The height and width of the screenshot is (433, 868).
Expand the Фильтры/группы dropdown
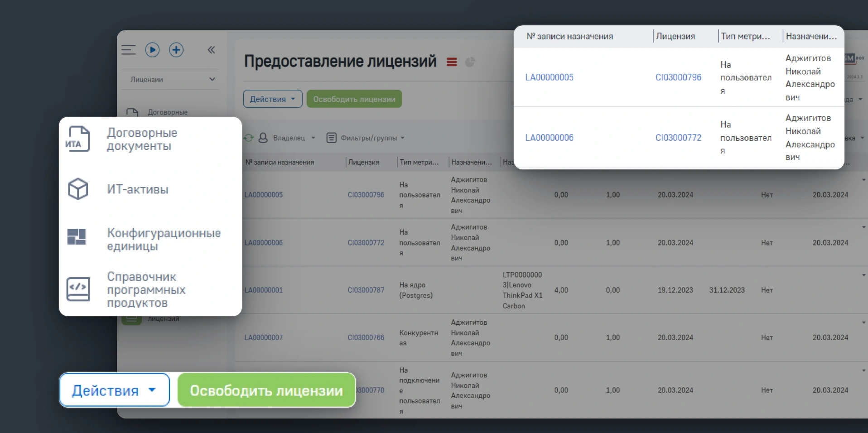click(x=373, y=138)
